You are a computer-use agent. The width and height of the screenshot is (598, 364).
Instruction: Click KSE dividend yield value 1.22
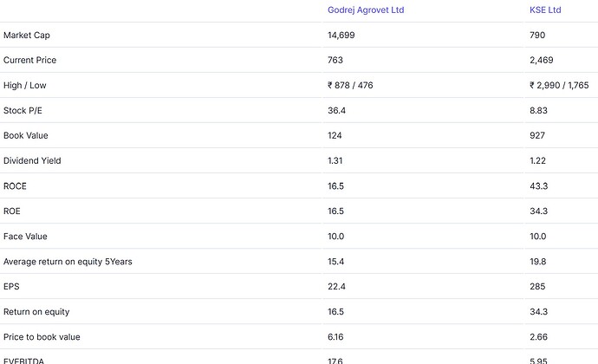point(537,160)
